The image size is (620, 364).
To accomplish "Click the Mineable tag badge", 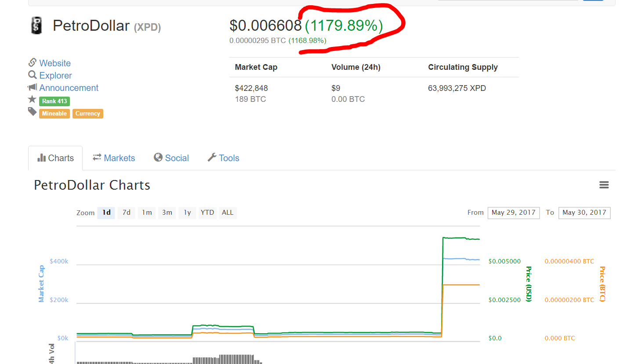I will tap(54, 114).
